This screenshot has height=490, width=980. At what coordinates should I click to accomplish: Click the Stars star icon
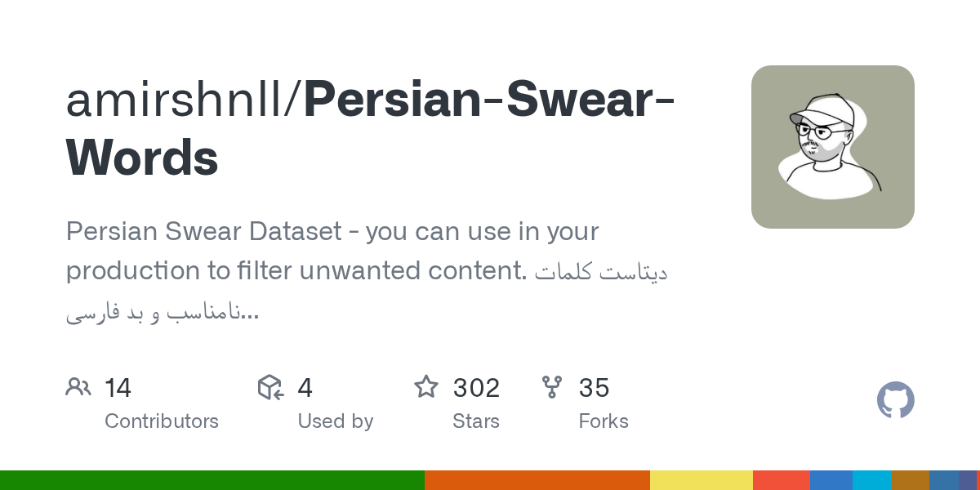click(426, 387)
